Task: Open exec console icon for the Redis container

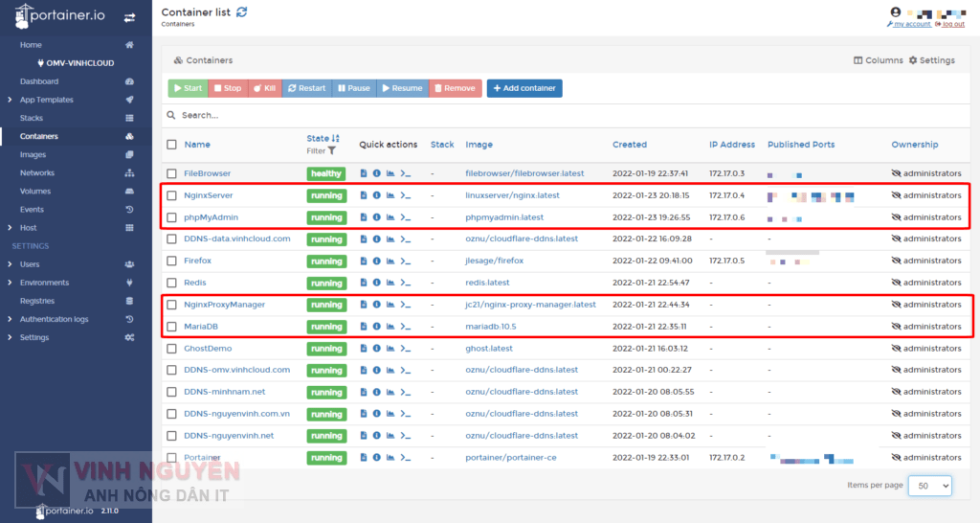Action: pyautogui.click(x=405, y=284)
